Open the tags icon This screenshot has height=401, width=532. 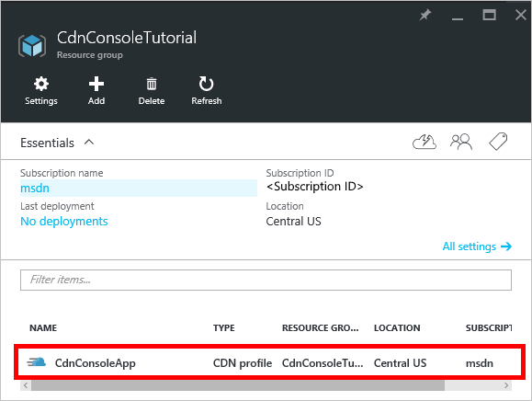pyautogui.click(x=498, y=142)
